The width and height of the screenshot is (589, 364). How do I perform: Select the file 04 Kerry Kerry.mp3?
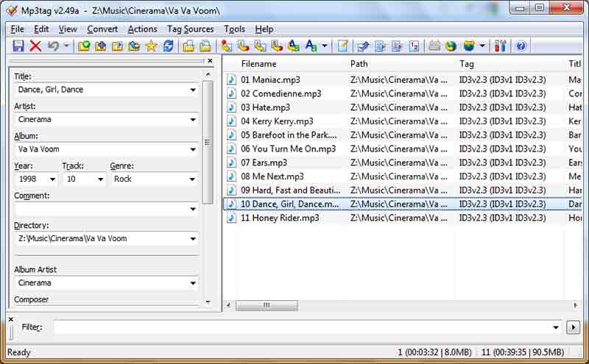tap(277, 121)
